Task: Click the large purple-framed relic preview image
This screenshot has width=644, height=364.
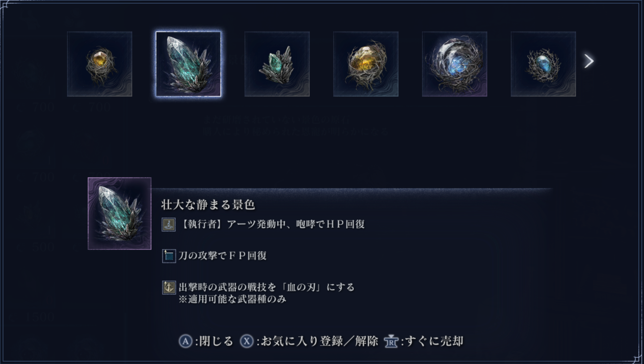Action: pyautogui.click(x=120, y=214)
